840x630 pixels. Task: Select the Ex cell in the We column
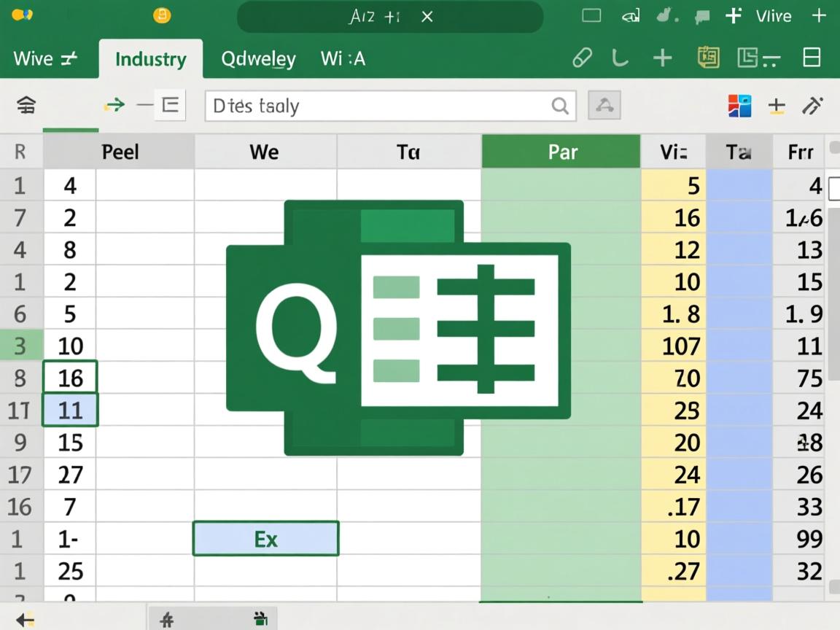[266, 539]
